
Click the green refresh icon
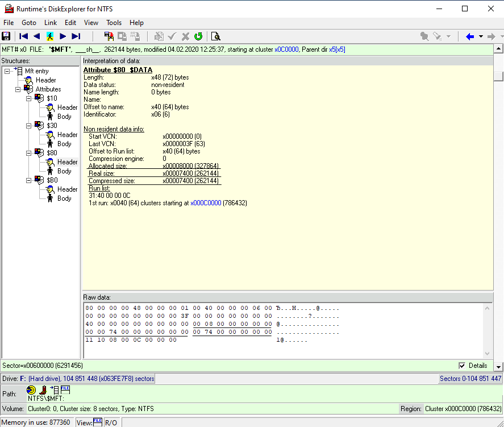198,36
